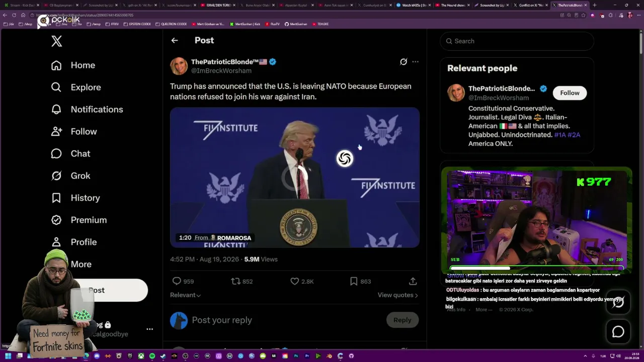This screenshot has width=644, height=362.
Task: Open the Explore page
Action: 76,87
